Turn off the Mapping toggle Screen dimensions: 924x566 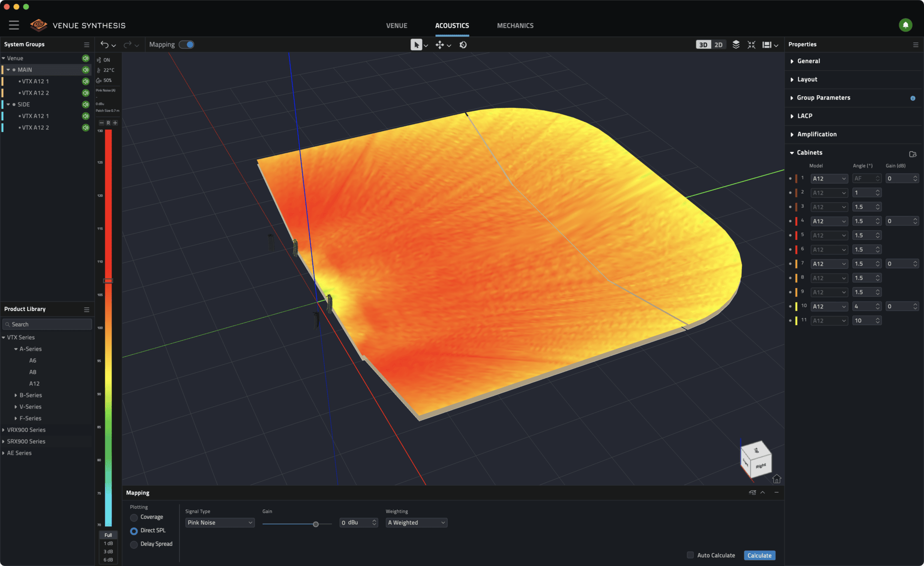[x=187, y=44]
